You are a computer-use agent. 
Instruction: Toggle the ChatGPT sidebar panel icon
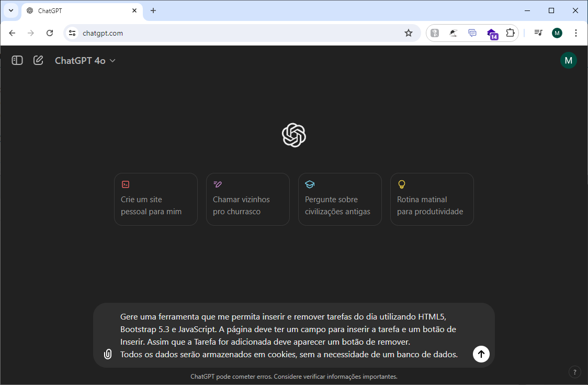click(x=17, y=60)
